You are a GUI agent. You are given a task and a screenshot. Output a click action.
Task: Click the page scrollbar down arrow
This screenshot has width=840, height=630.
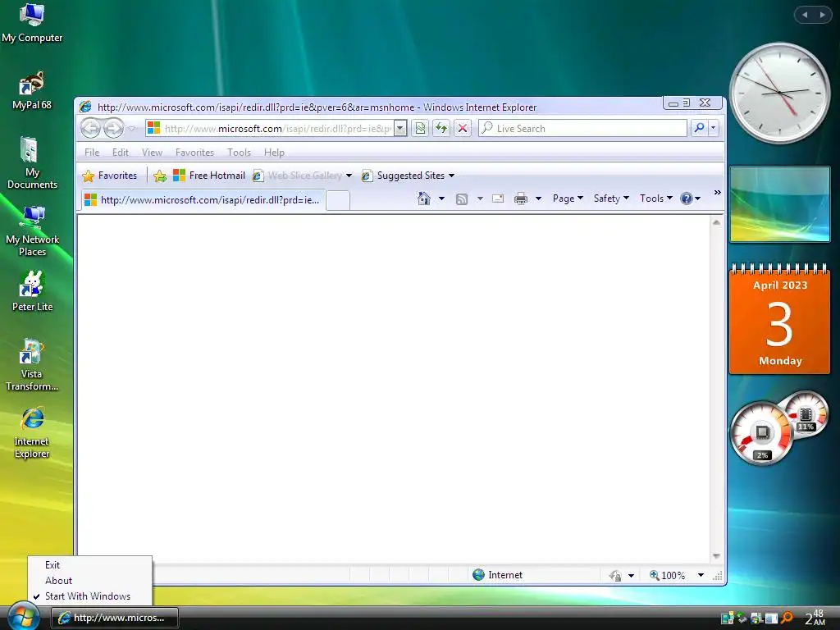point(716,556)
